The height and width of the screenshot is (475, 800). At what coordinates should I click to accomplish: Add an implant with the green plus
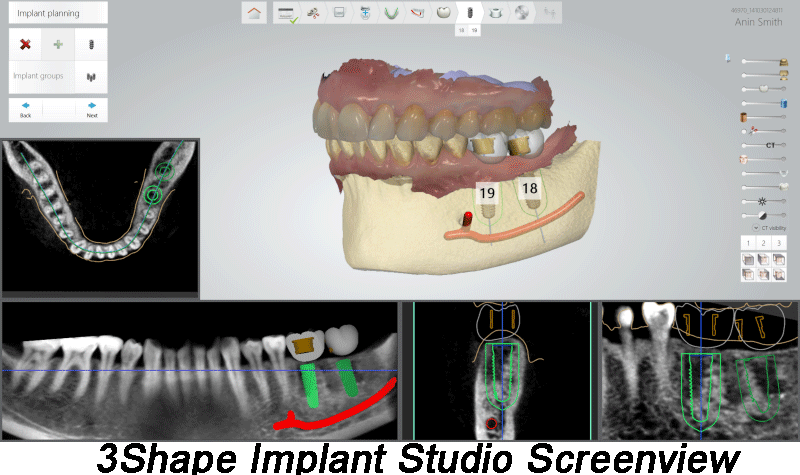(x=58, y=44)
